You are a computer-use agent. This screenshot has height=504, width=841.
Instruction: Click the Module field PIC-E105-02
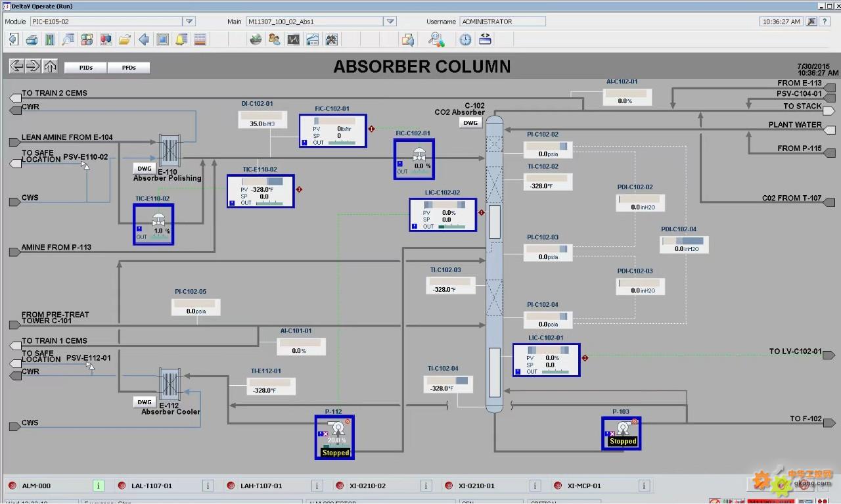(x=106, y=21)
